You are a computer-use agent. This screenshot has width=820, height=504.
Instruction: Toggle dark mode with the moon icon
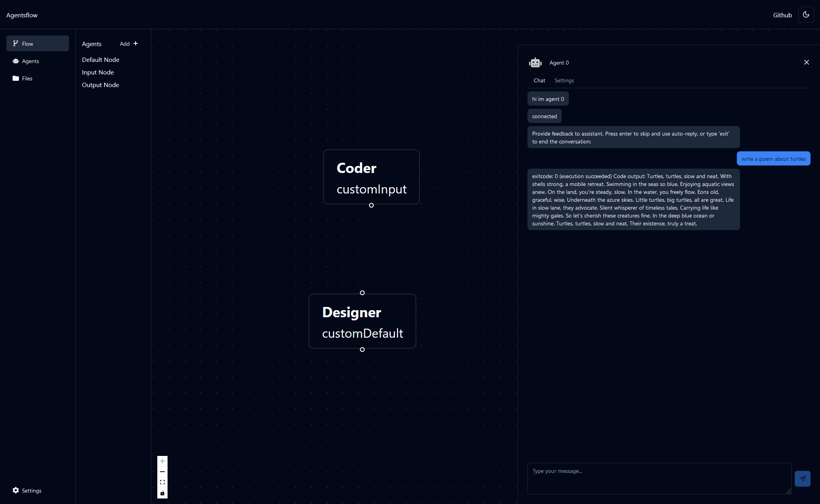806,15
